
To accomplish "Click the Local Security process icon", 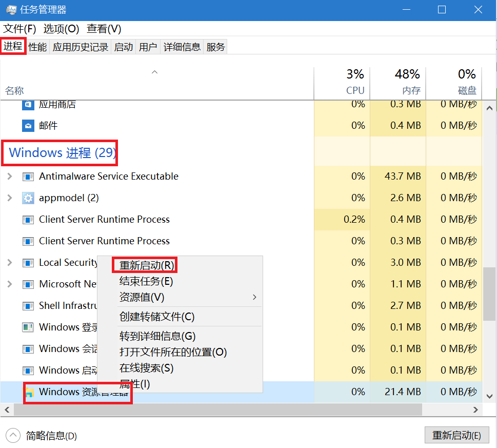I will coord(28,263).
